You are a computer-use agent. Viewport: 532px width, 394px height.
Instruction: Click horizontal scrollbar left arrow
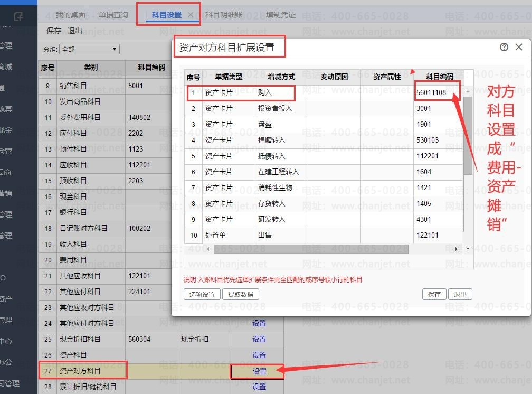pyautogui.click(x=208, y=249)
